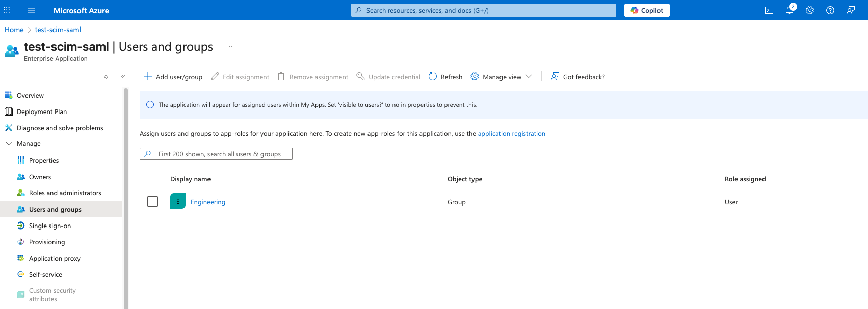Open the help question mark icon
Image resolution: width=868 pixels, height=309 pixels.
[x=830, y=10]
